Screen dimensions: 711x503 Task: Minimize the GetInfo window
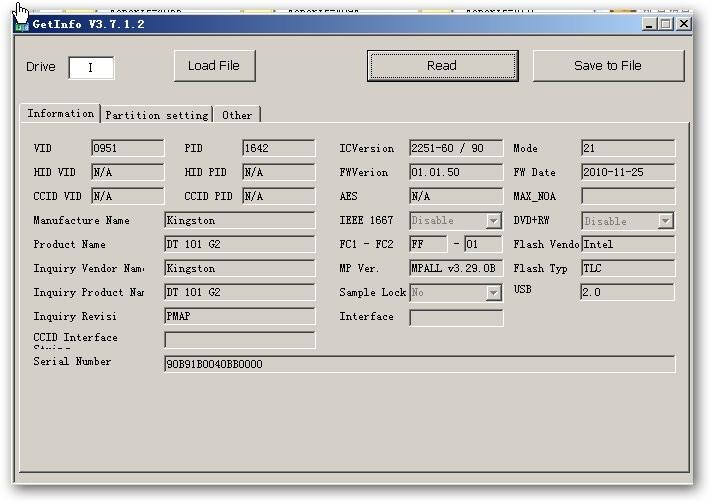click(x=649, y=24)
